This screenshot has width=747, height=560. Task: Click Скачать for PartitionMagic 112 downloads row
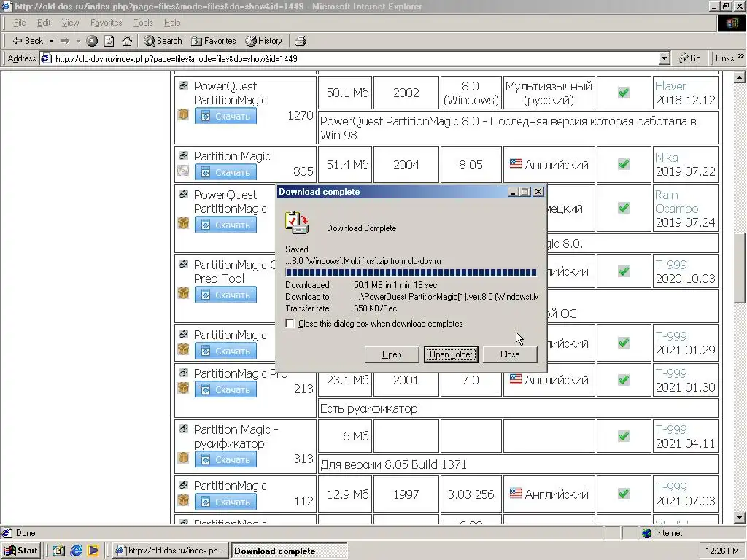(x=225, y=502)
